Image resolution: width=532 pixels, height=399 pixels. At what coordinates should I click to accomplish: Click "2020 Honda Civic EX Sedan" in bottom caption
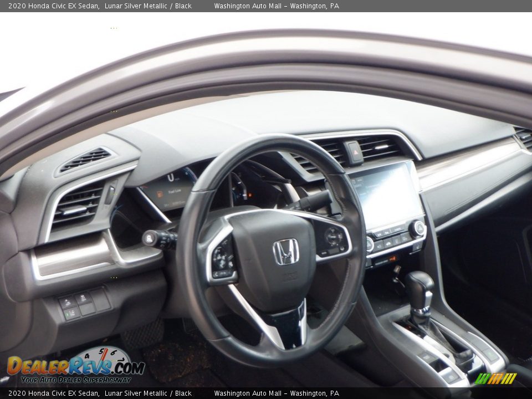[x=53, y=393]
